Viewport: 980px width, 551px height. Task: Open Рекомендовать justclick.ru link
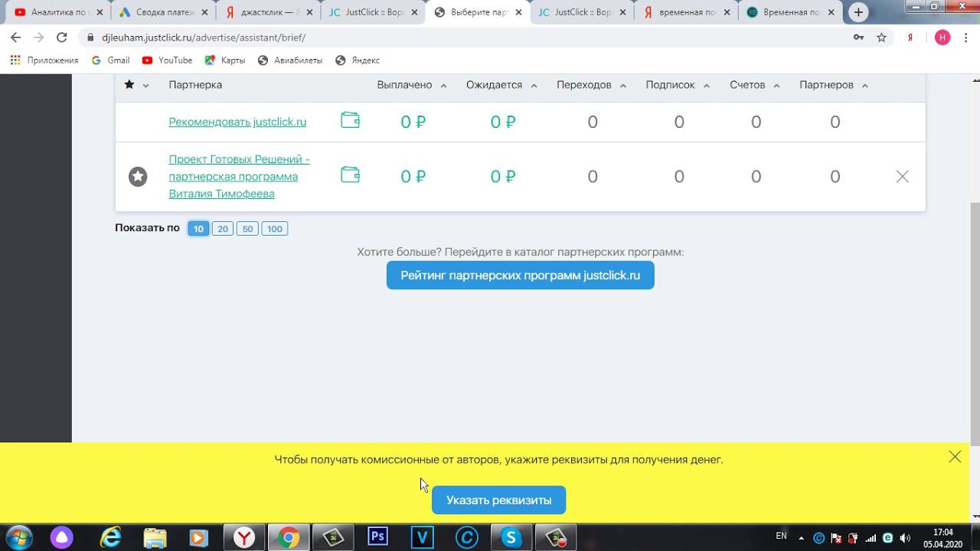point(237,122)
